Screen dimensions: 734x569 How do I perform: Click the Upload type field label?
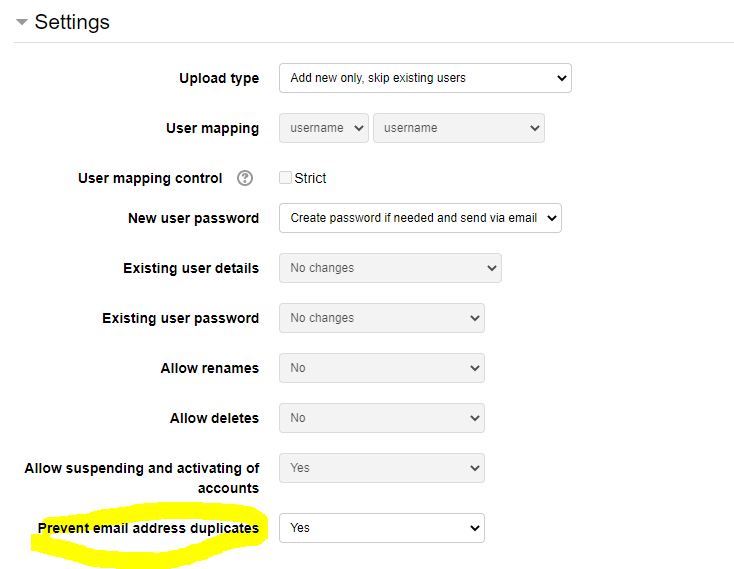(219, 78)
